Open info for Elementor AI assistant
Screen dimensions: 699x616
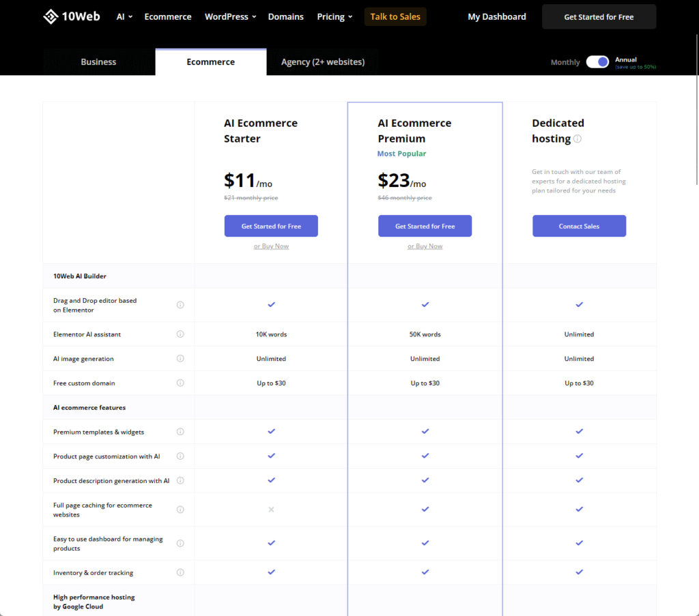click(x=180, y=334)
